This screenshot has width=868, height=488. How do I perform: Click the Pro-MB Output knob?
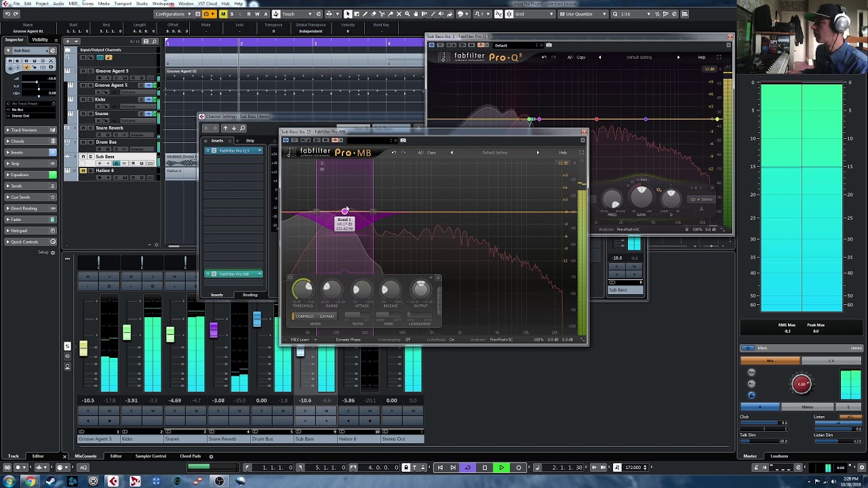click(421, 289)
